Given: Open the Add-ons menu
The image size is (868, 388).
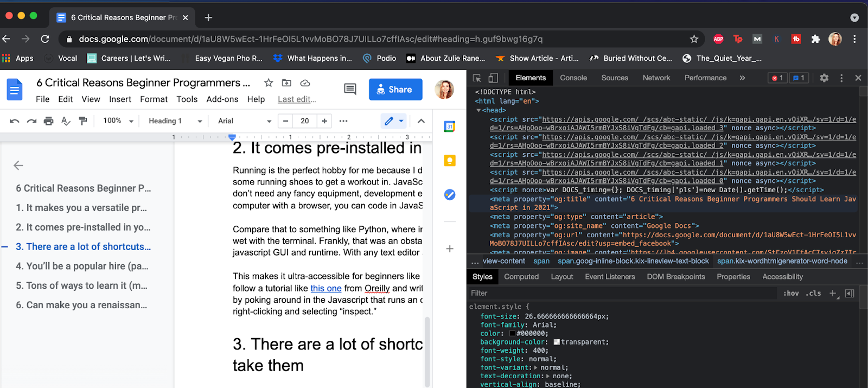Looking at the screenshot, I should tap(222, 99).
